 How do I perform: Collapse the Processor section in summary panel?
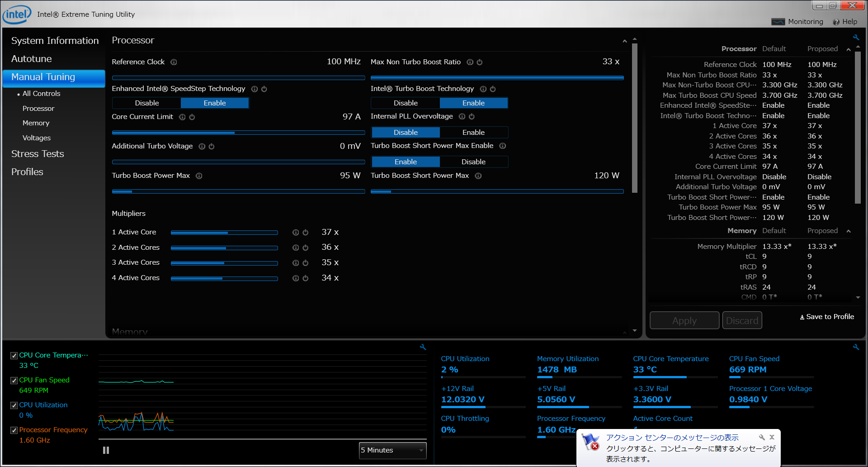pyautogui.click(x=849, y=49)
